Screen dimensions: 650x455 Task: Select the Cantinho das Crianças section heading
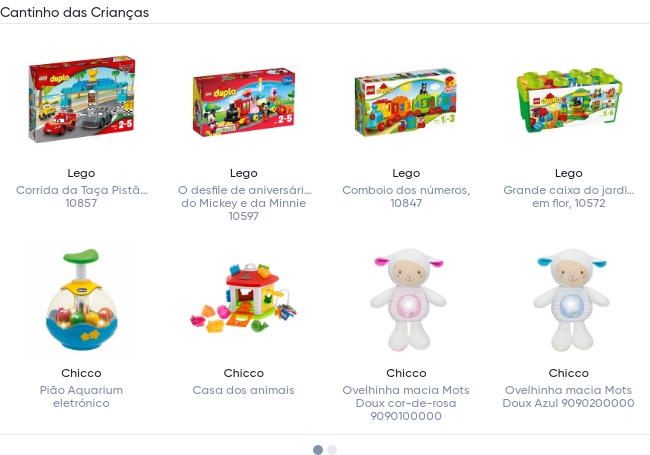pyautogui.click(x=74, y=12)
